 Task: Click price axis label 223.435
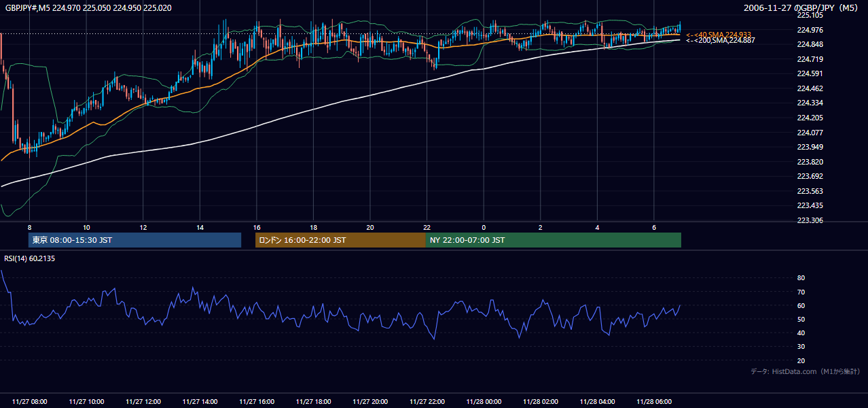810,205
